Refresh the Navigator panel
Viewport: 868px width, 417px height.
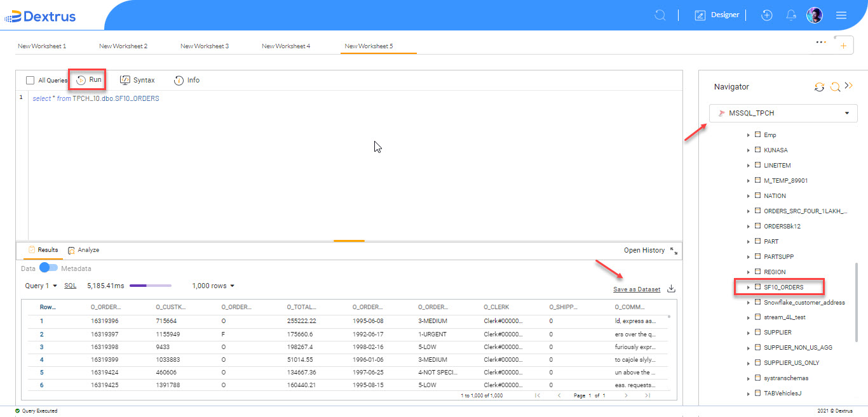click(820, 87)
